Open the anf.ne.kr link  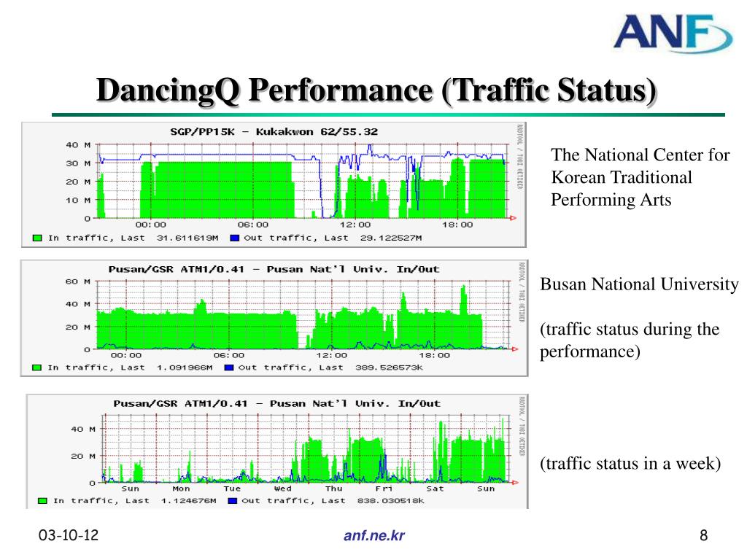tap(374, 535)
